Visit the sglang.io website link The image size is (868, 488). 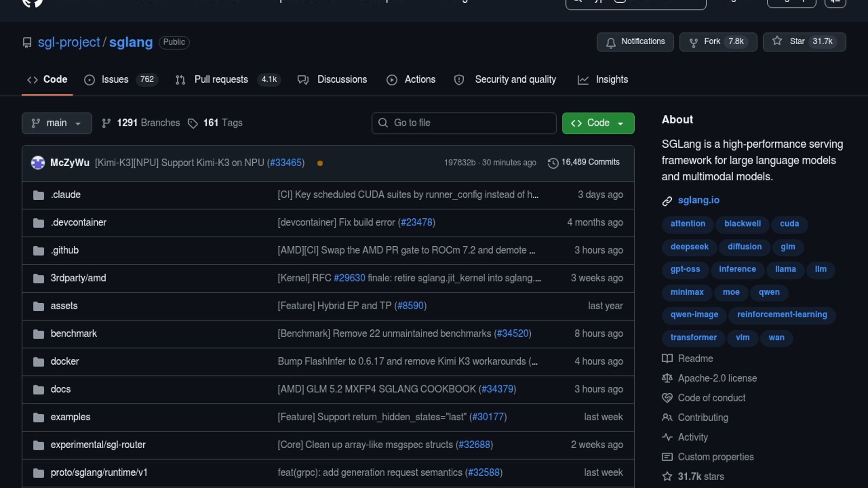coord(698,200)
